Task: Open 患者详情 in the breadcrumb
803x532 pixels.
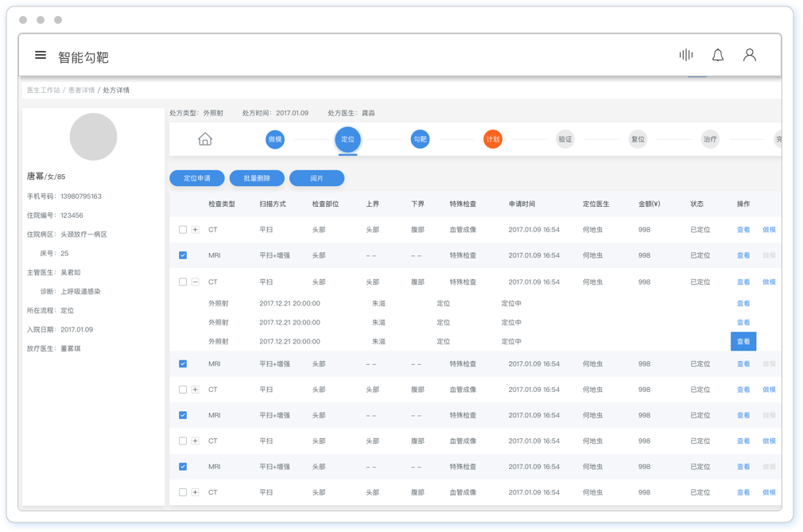Action: (x=81, y=91)
